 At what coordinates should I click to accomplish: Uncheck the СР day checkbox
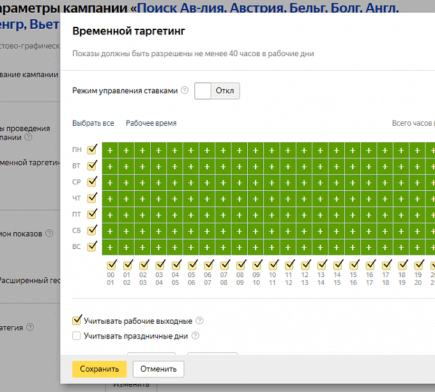pyautogui.click(x=92, y=182)
